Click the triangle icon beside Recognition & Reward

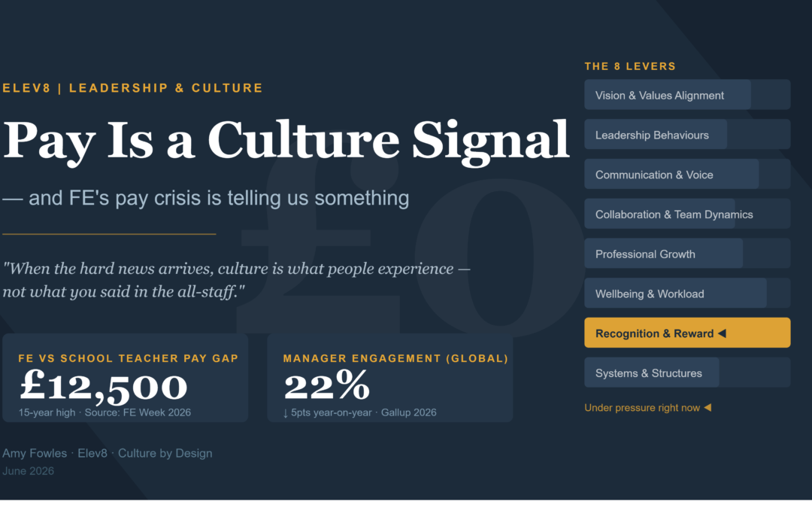(722, 333)
